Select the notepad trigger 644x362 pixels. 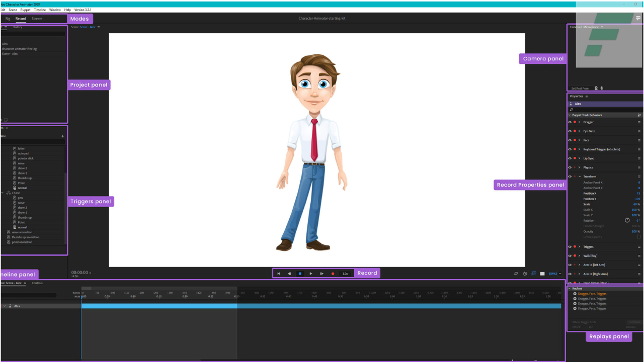23,153
